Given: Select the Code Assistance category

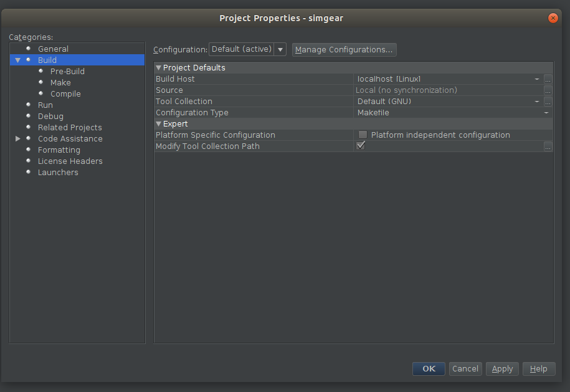Looking at the screenshot, I should [70, 139].
